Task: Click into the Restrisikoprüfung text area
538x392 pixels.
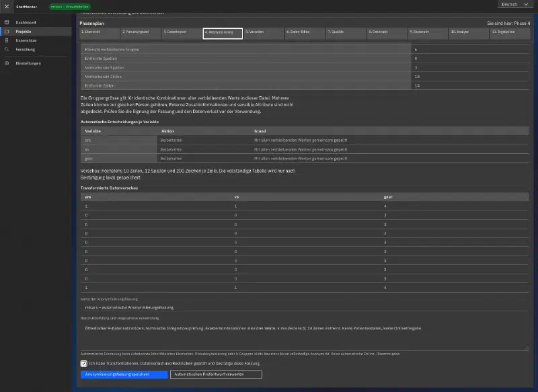Action: tap(305, 337)
